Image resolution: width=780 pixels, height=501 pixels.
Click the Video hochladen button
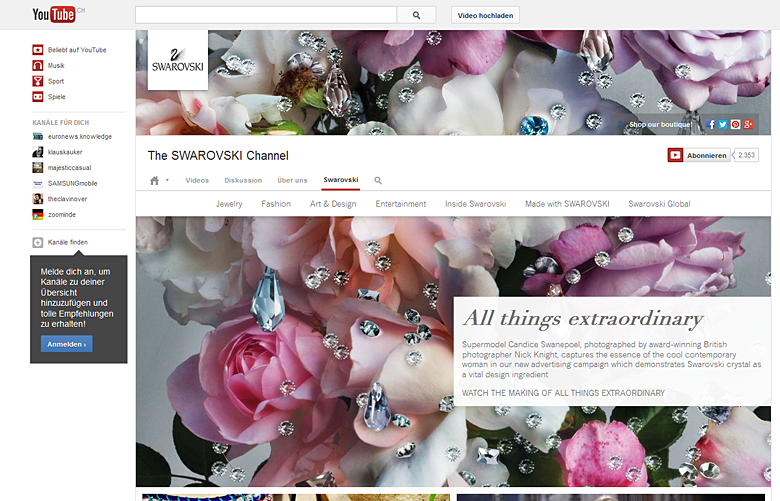[x=486, y=15]
